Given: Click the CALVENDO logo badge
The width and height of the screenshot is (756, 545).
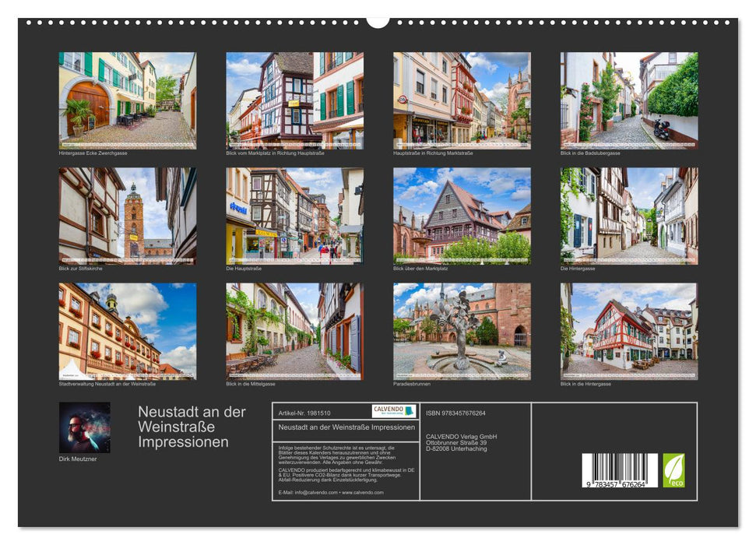Looking at the screenshot, I should pyautogui.click(x=393, y=411).
